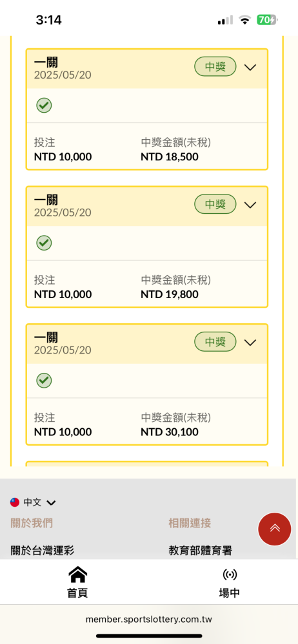The height and width of the screenshot is (644, 298).
Task: Open the 關於台灣運彩 link
Action: 43,551
